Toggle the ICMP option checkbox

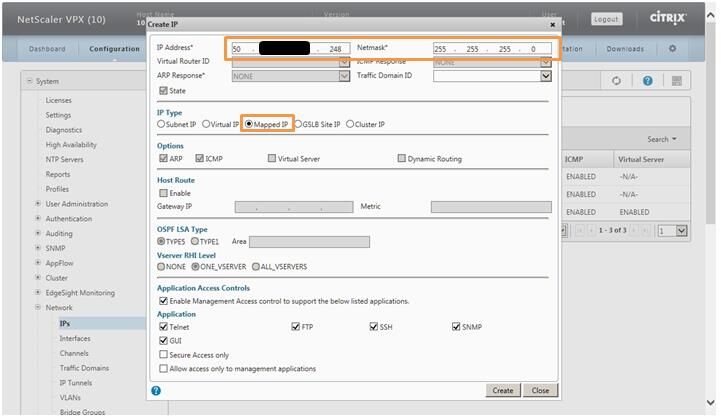(x=199, y=158)
